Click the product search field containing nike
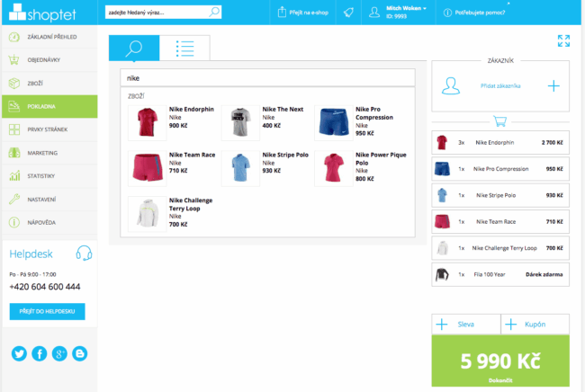Image resolution: width=585 pixels, height=392 pixels. coord(267,78)
